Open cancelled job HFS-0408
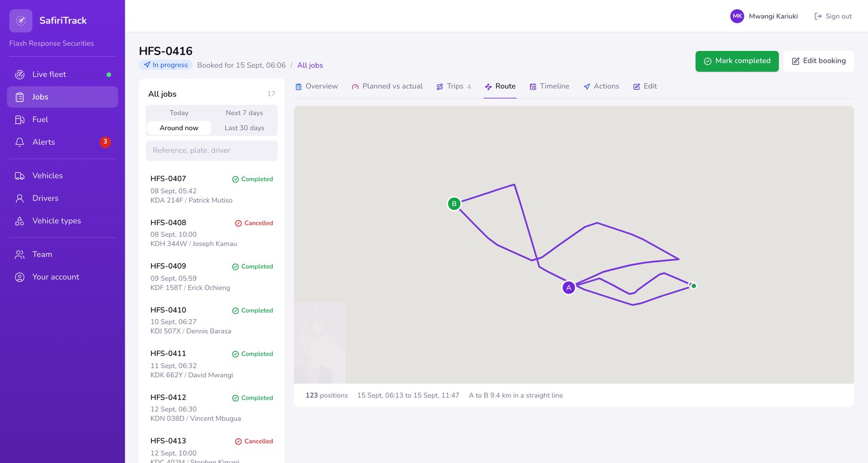This screenshot has height=463, width=868. pos(212,233)
